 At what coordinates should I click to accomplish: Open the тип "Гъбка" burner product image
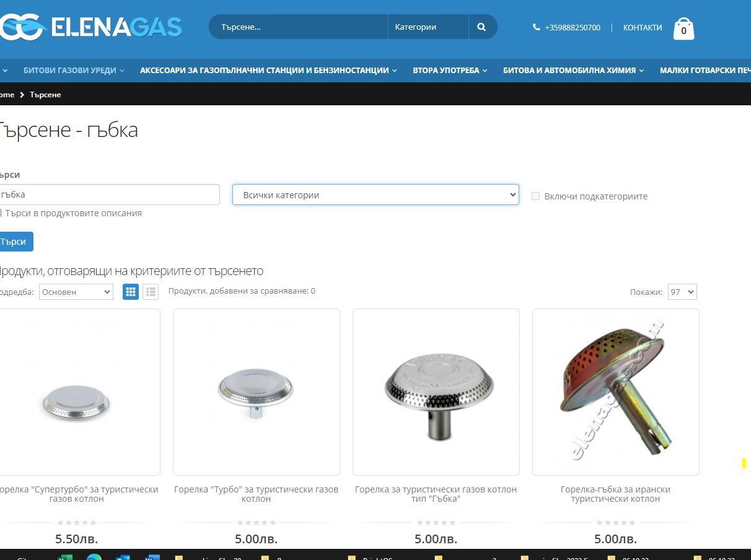[x=436, y=392]
